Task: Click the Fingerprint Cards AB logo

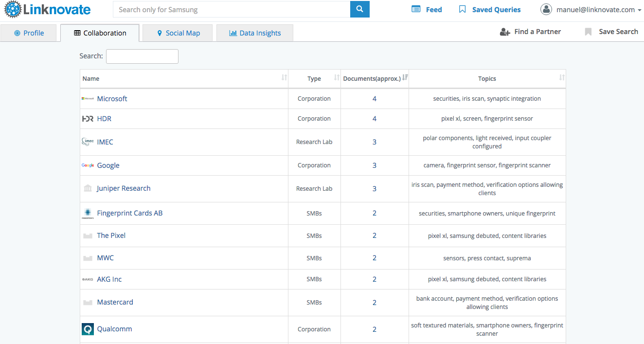Action: coord(88,214)
